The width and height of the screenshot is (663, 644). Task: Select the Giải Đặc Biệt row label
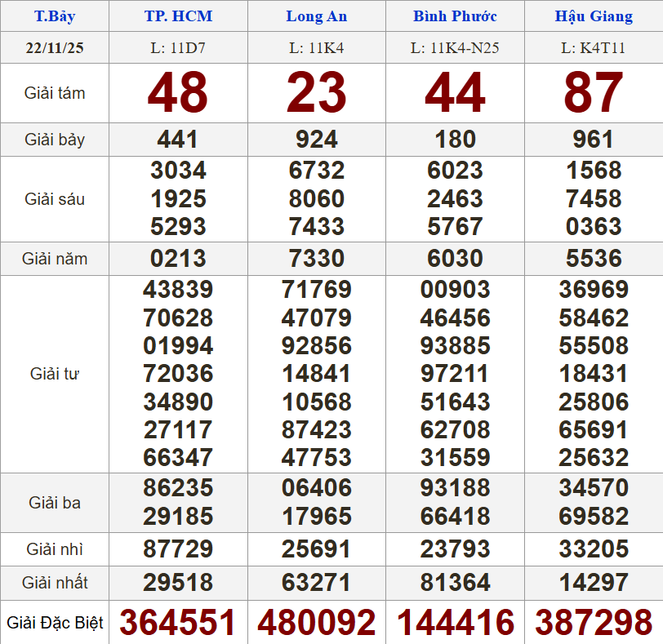point(55,624)
